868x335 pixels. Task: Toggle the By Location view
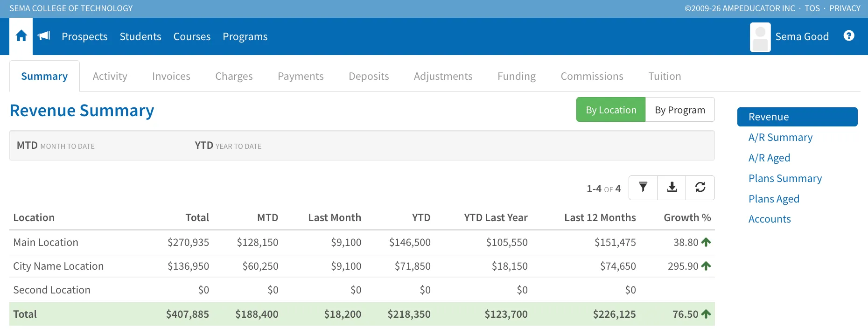click(611, 110)
